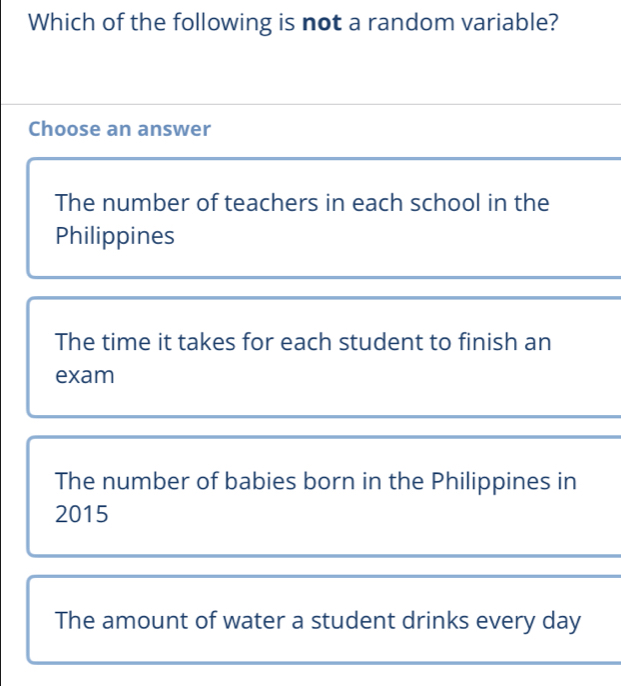Image resolution: width=621 pixels, height=686 pixels.
Task: Pick the babies born in 2015 answer
Action: coord(324,497)
